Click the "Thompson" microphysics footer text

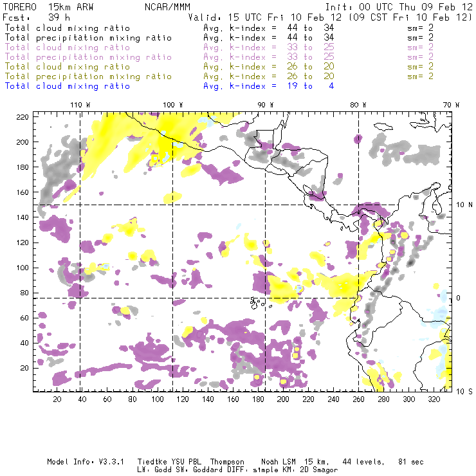[227, 462]
